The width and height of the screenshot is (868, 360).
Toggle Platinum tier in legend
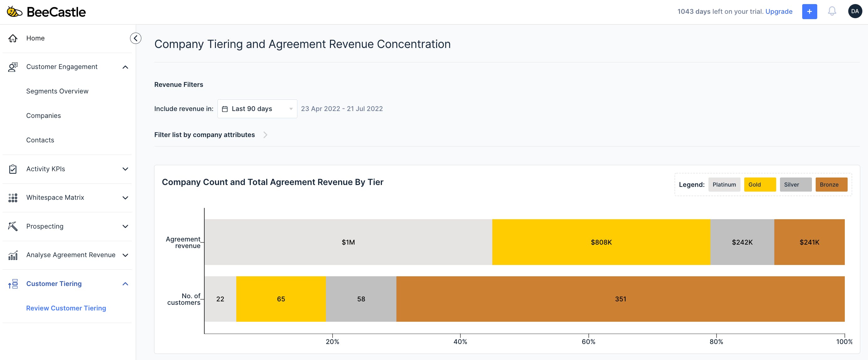(x=724, y=184)
